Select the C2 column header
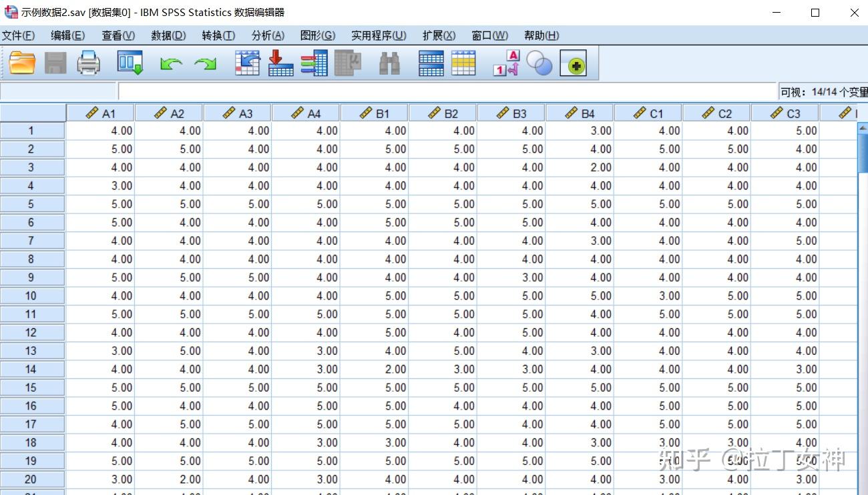 point(716,113)
